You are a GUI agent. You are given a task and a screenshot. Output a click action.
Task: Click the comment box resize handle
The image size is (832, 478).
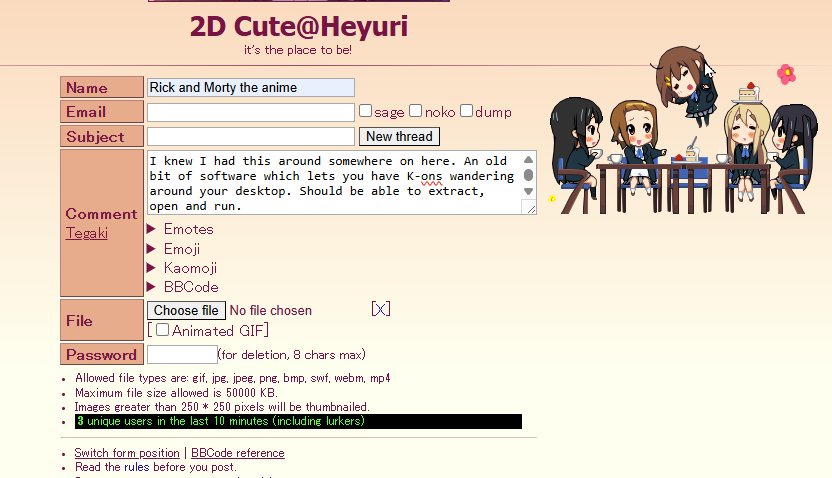[530, 208]
